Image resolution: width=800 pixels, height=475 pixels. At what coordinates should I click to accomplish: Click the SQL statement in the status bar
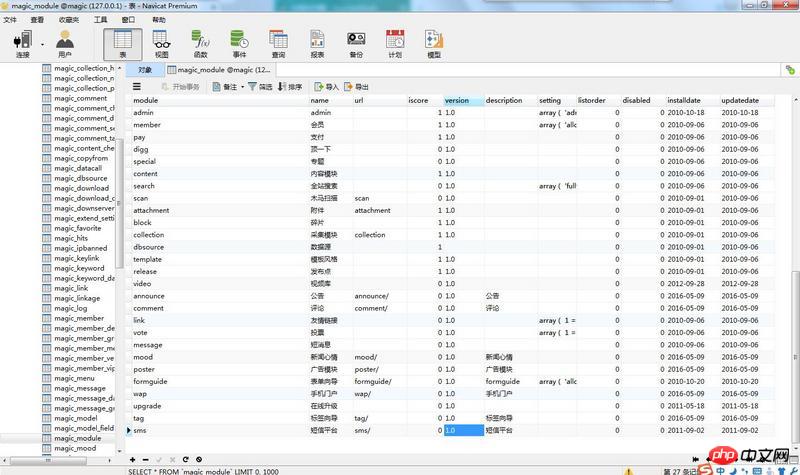coord(203,471)
